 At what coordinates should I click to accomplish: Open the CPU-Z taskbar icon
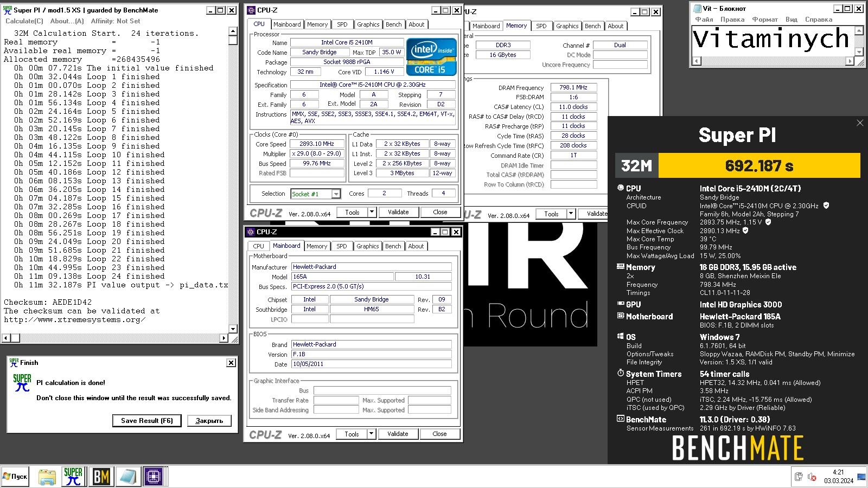[x=154, y=477]
